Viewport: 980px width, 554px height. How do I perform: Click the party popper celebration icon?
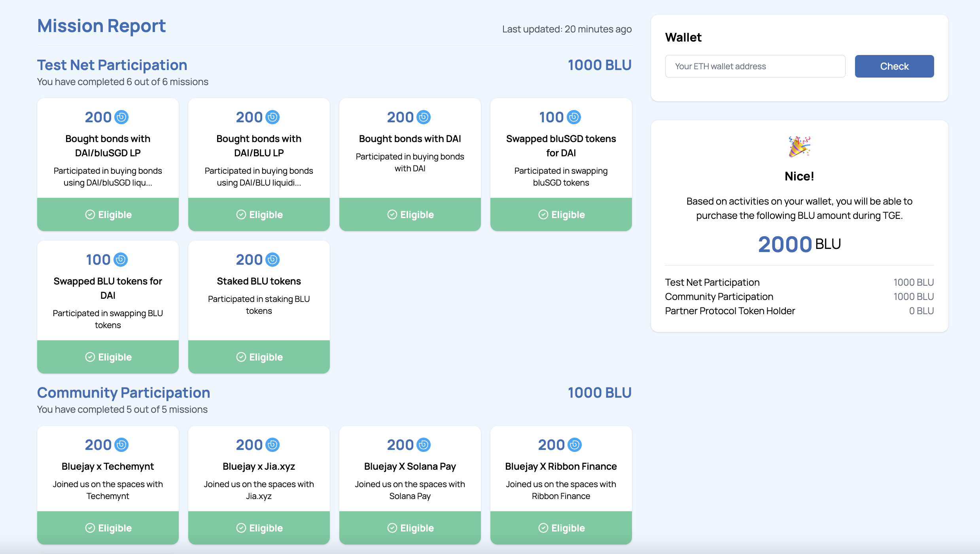tap(799, 146)
